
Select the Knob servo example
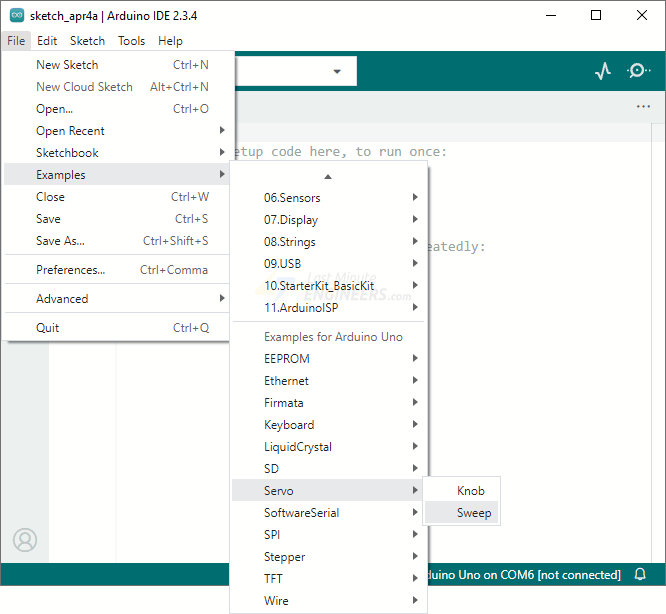(x=470, y=491)
